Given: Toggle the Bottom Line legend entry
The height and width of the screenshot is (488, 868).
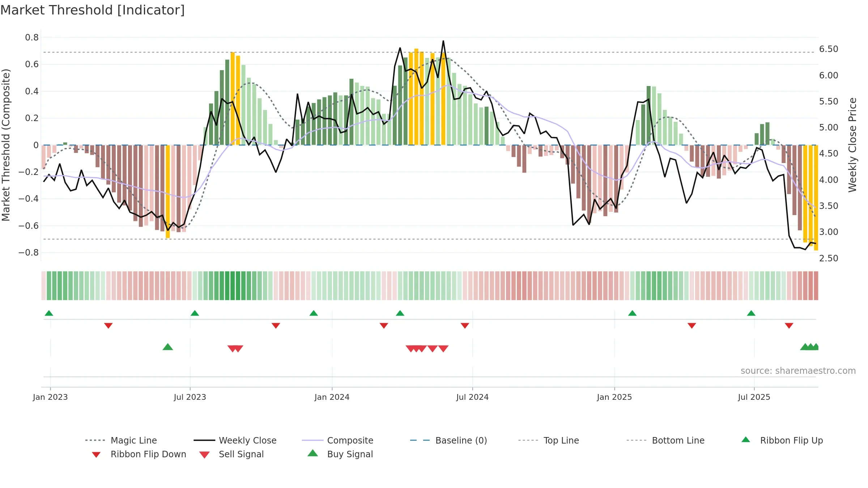Looking at the screenshot, I should point(665,440).
